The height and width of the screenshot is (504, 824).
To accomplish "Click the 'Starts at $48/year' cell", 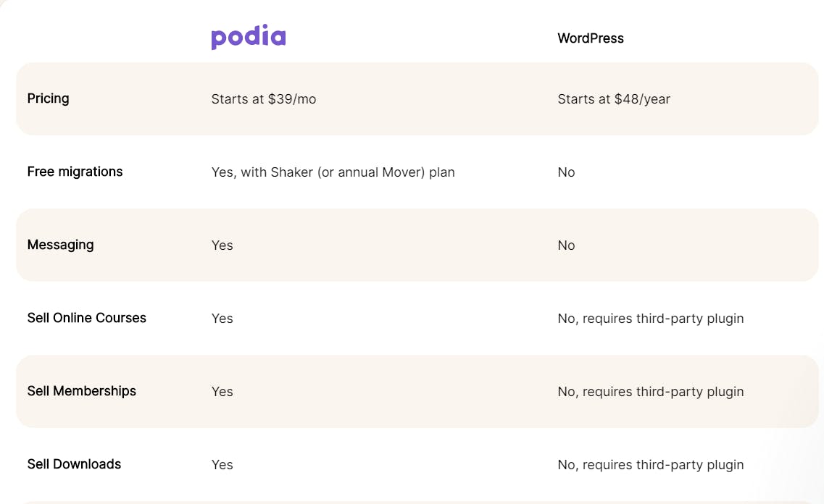I will 614,99.
